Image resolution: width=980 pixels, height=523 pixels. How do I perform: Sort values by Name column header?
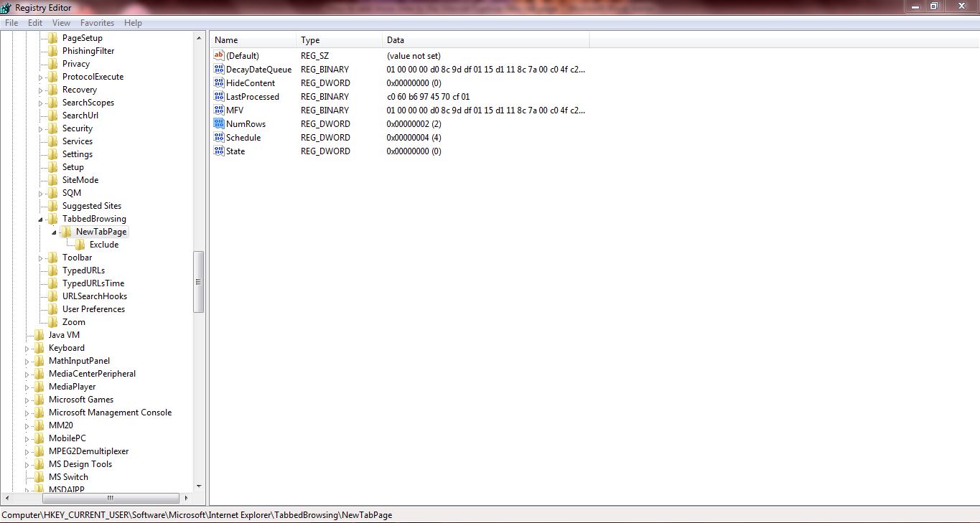(x=253, y=40)
